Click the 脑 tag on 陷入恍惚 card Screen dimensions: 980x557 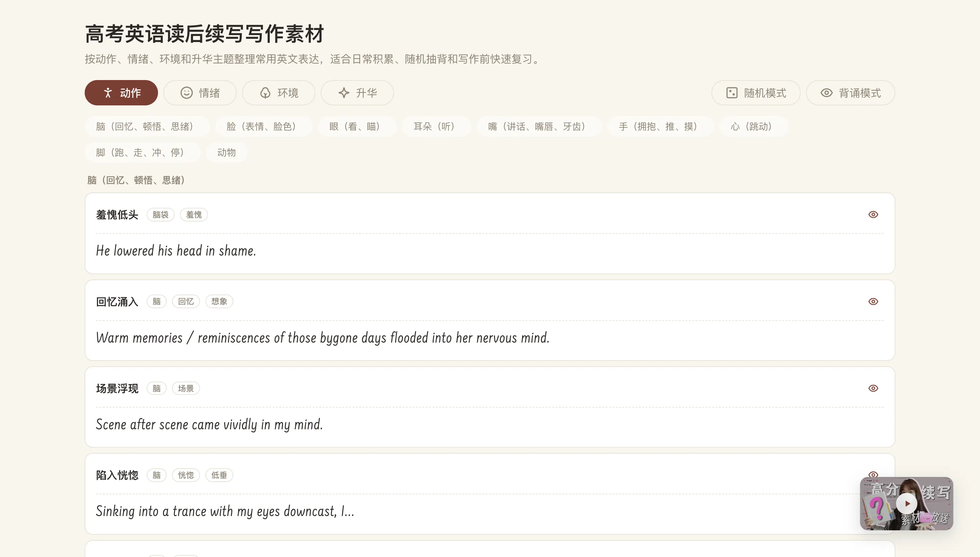157,475
